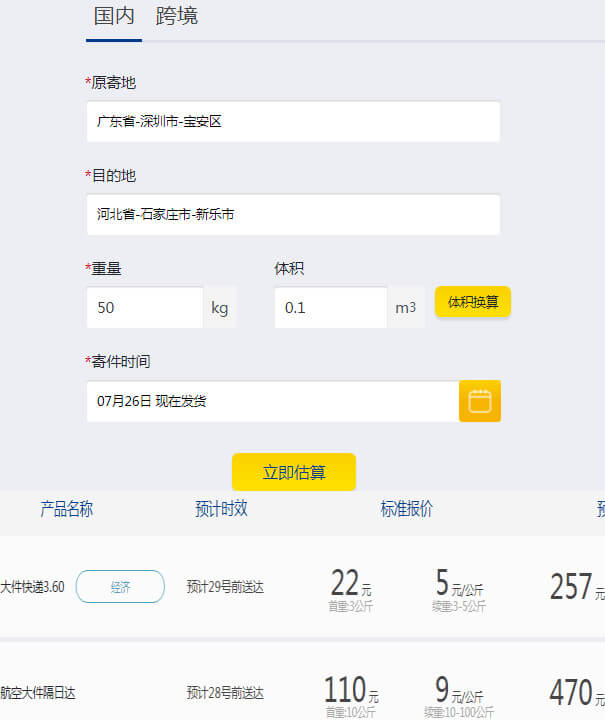Click the 110元 first-weight price
Viewport: 605px width, 720px height.
tap(352, 690)
